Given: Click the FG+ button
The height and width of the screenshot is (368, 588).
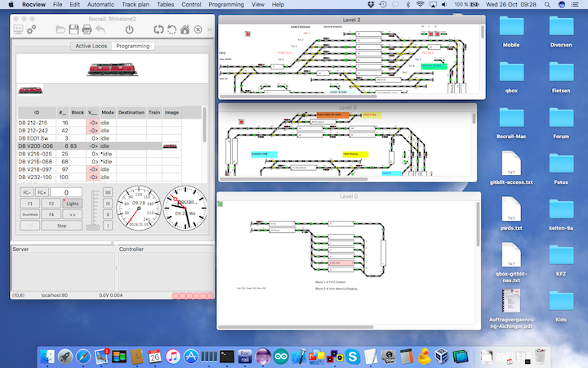Looking at the screenshot, I should coord(42,192).
